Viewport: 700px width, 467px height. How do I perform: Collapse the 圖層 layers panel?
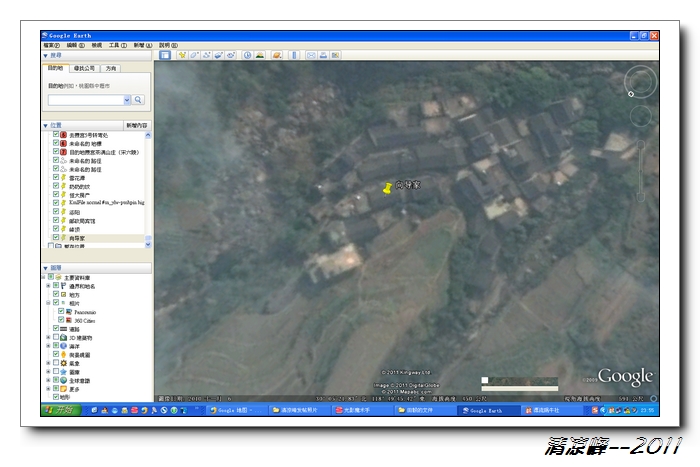[x=46, y=268]
